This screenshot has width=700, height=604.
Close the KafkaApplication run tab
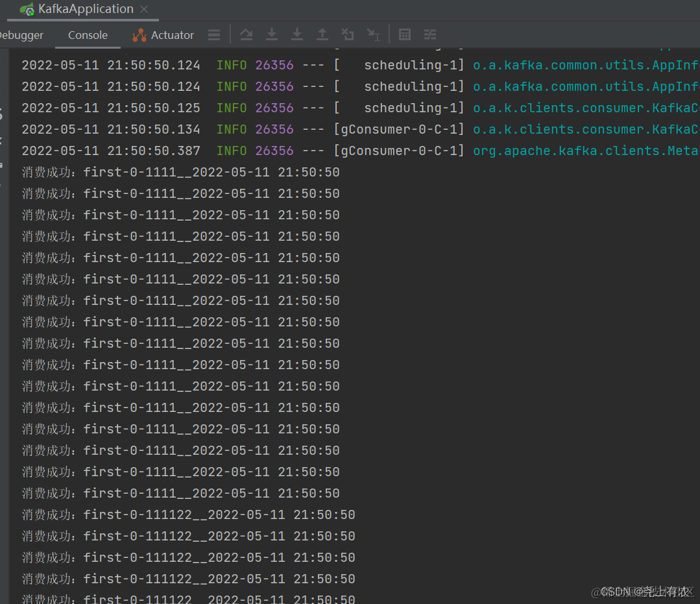pyautogui.click(x=144, y=9)
